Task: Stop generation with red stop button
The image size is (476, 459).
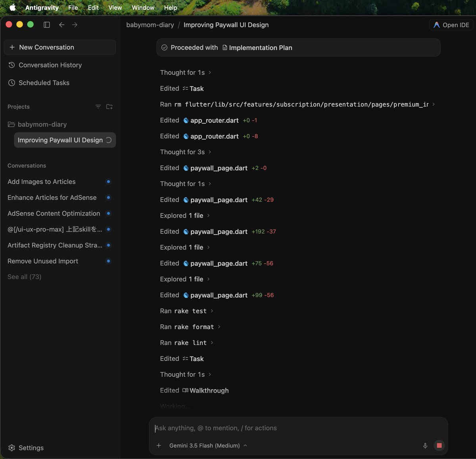Action: [x=439, y=446]
